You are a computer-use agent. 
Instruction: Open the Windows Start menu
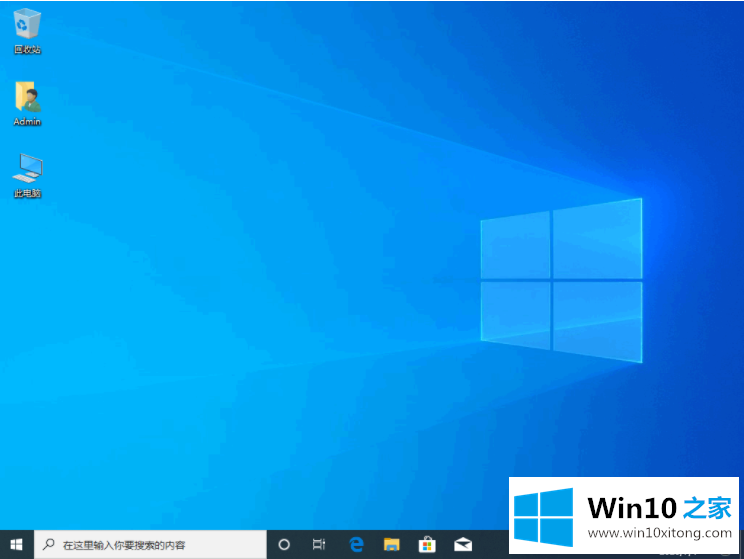click(17, 544)
